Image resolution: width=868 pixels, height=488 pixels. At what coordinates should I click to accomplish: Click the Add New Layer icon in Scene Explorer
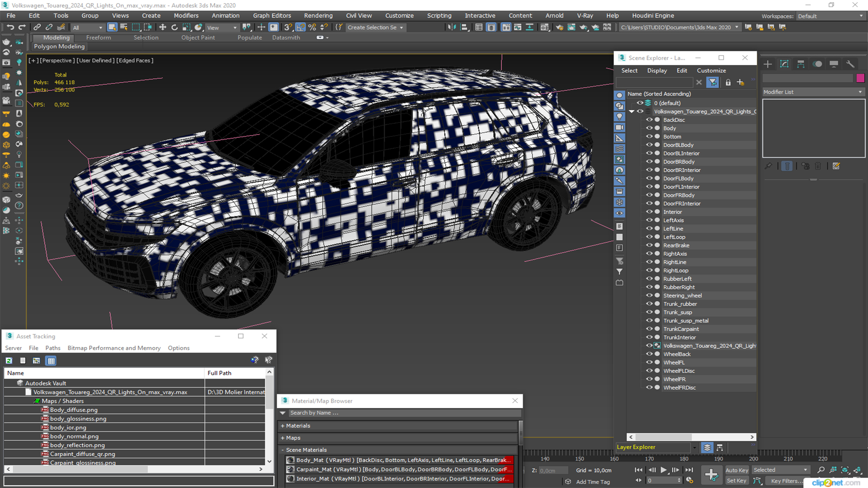[x=741, y=82]
